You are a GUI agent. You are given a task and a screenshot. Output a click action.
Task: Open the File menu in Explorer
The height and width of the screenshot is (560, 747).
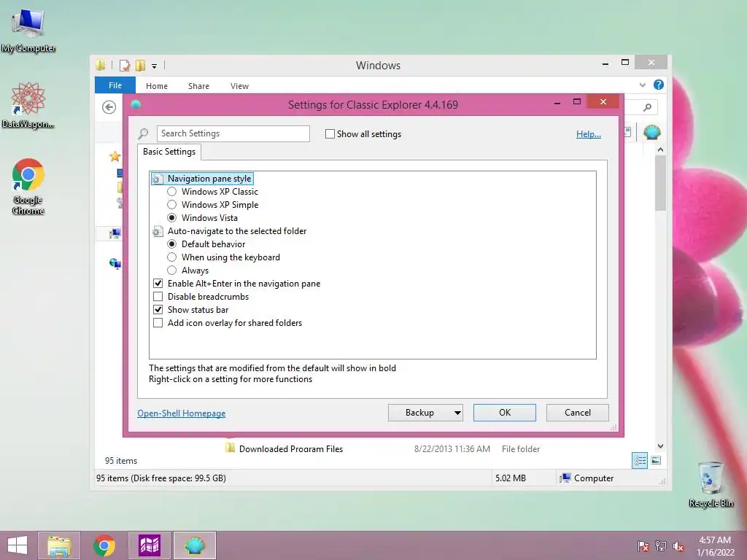[x=115, y=85]
